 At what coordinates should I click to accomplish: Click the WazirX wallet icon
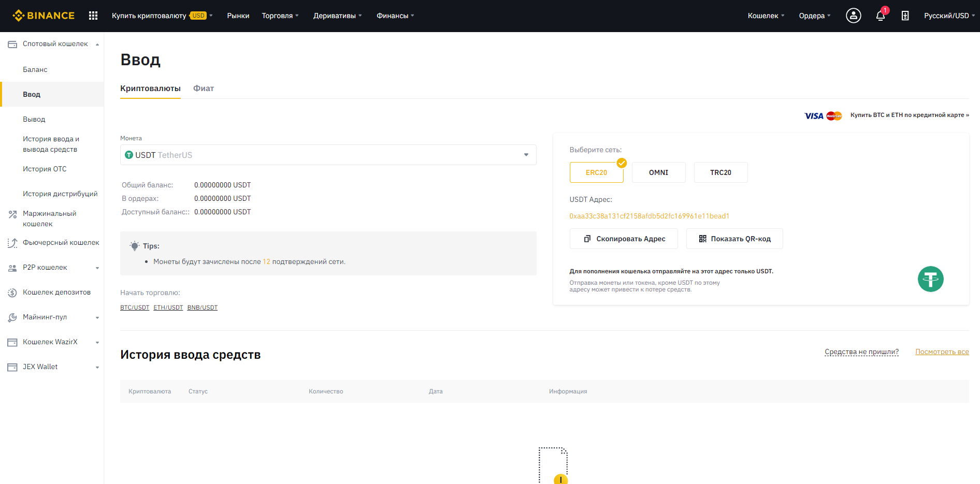(x=12, y=343)
